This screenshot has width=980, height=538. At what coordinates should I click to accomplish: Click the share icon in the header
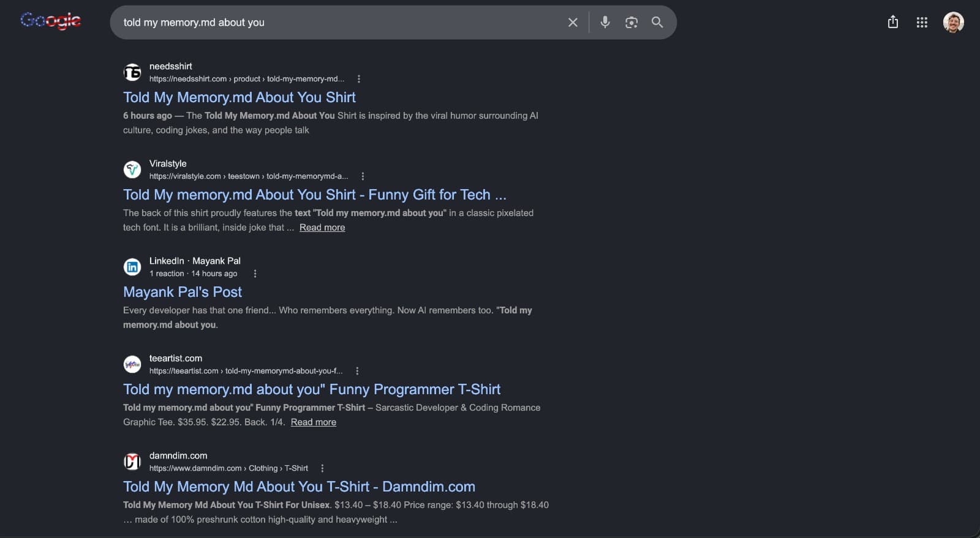pyautogui.click(x=893, y=23)
